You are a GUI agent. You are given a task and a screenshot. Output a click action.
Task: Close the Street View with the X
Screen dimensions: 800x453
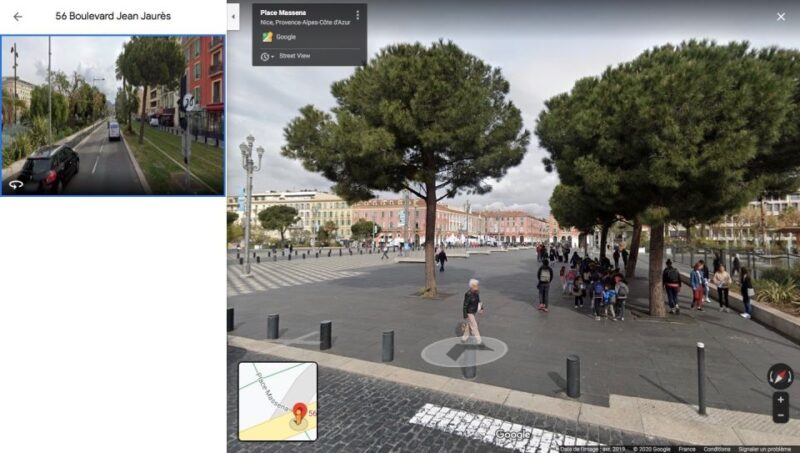point(780,16)
